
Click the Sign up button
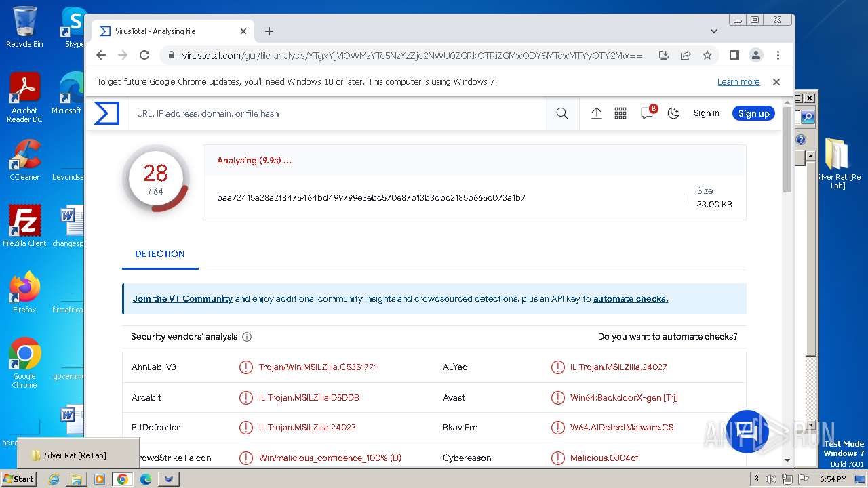753,113
